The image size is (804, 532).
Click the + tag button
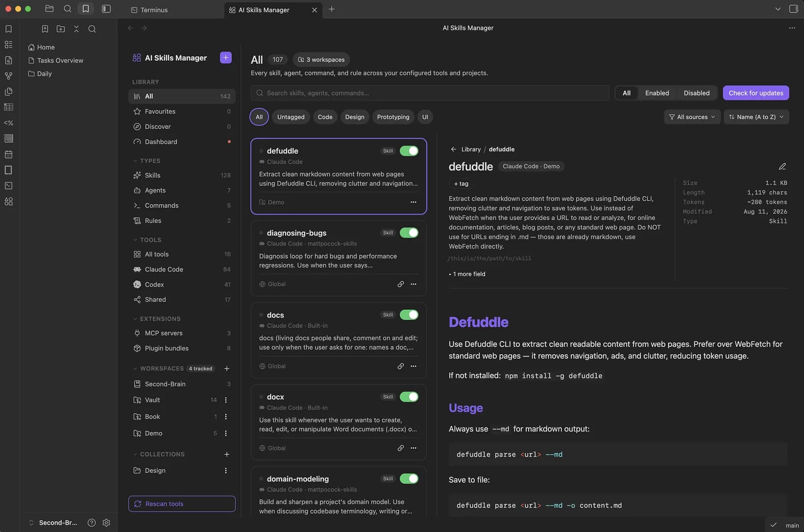point(461,184)
